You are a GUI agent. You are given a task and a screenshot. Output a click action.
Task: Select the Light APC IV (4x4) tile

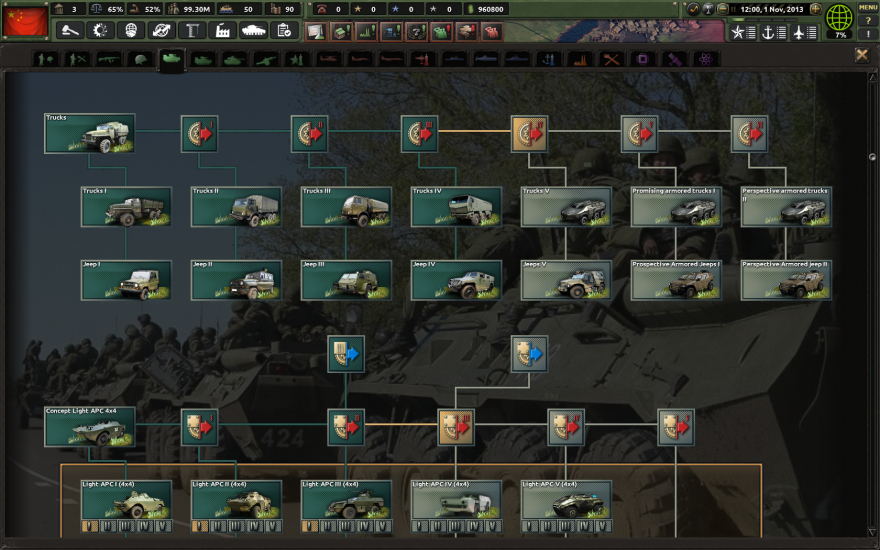456,500
